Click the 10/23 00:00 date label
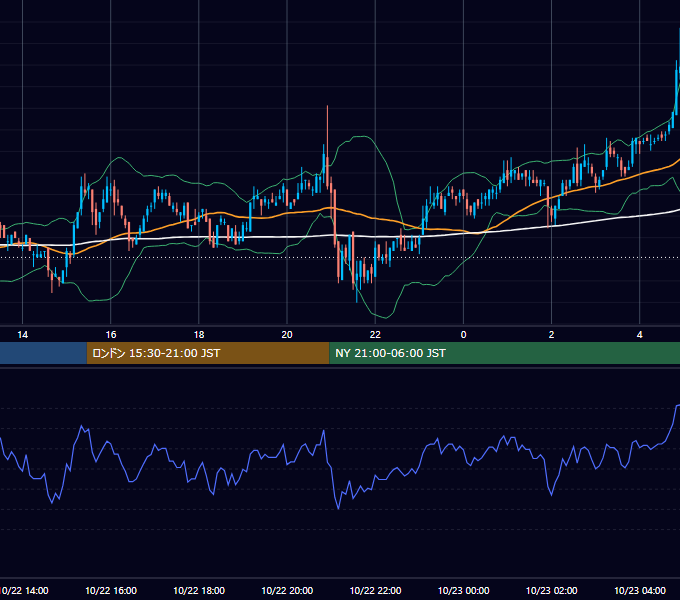Image resolution: width=680 pixels, height=600 pixels. pos(464,590)
